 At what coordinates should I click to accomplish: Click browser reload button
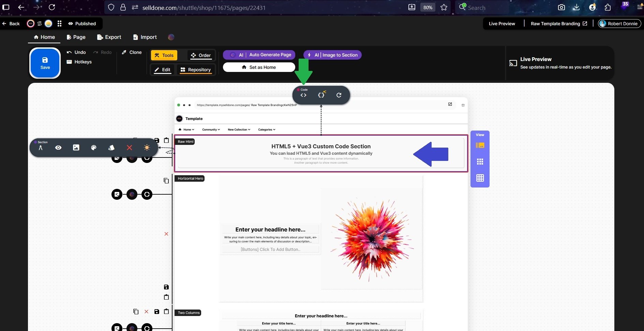[52, 7]
